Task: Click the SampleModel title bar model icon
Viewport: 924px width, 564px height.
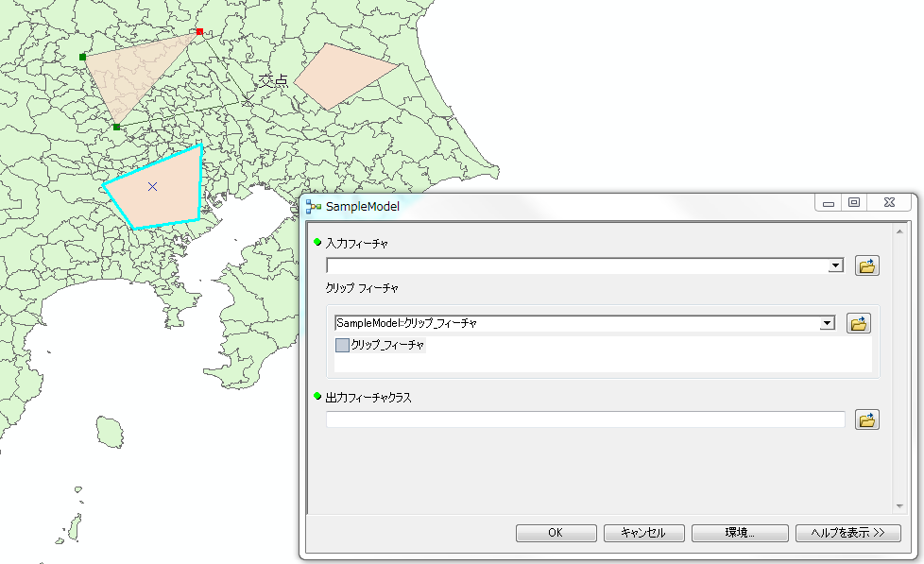Action: tap(314, 207)
